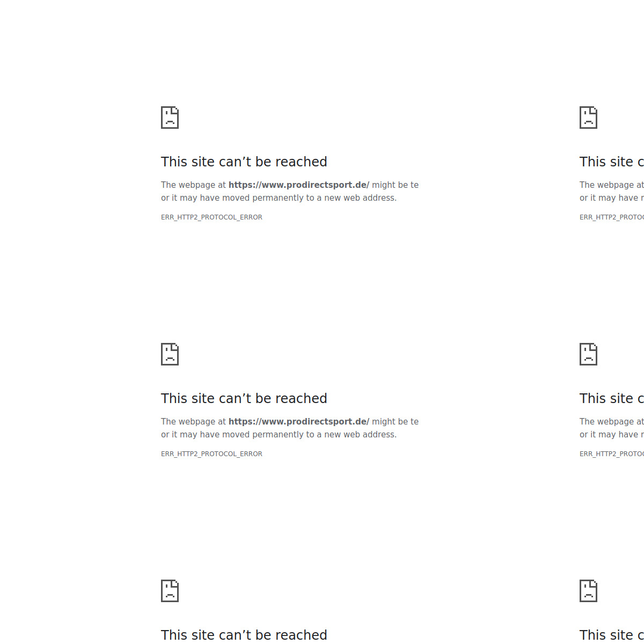Click the sad page icon in the bottom-right error block

click(x=588, y=591)
